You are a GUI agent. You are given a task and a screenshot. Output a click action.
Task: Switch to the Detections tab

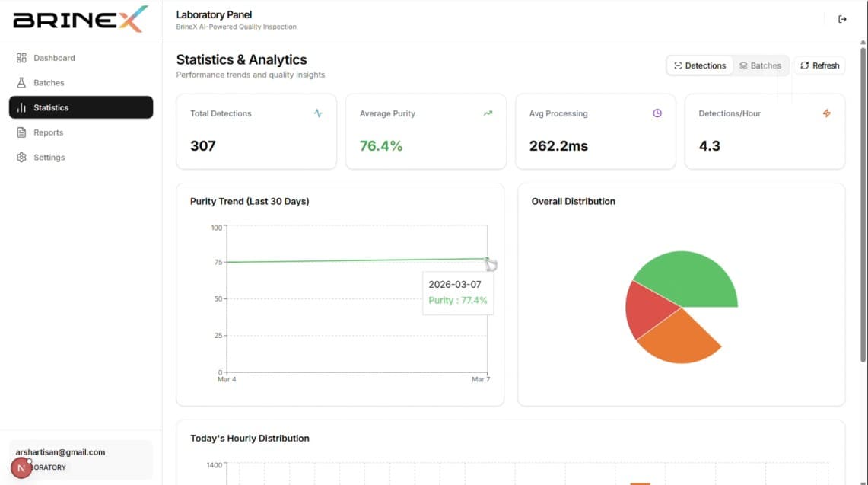(x=700, y=65)
